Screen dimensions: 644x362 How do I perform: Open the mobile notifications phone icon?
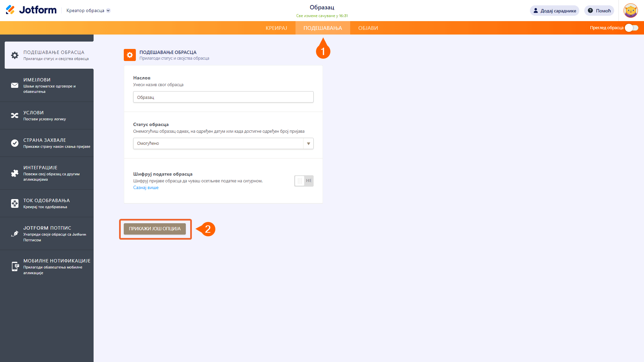tap(15, 266)
